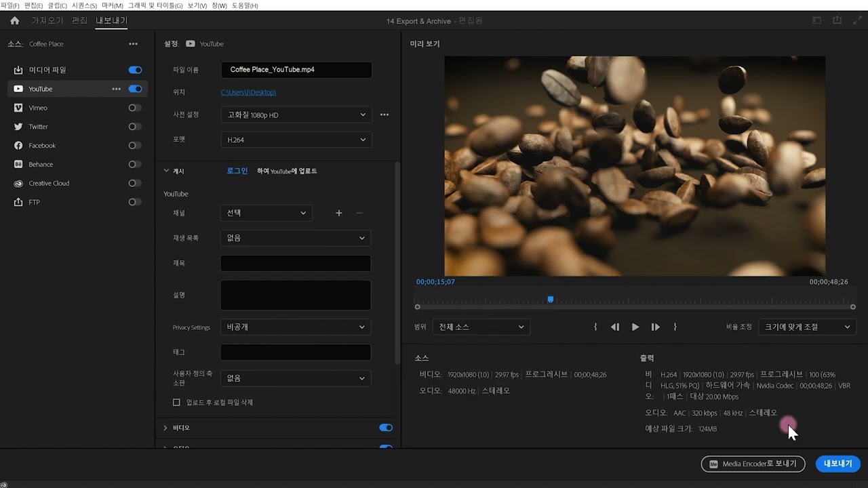Disable the YouTube export toggle

pyautogui.click(x=134, y=89)
